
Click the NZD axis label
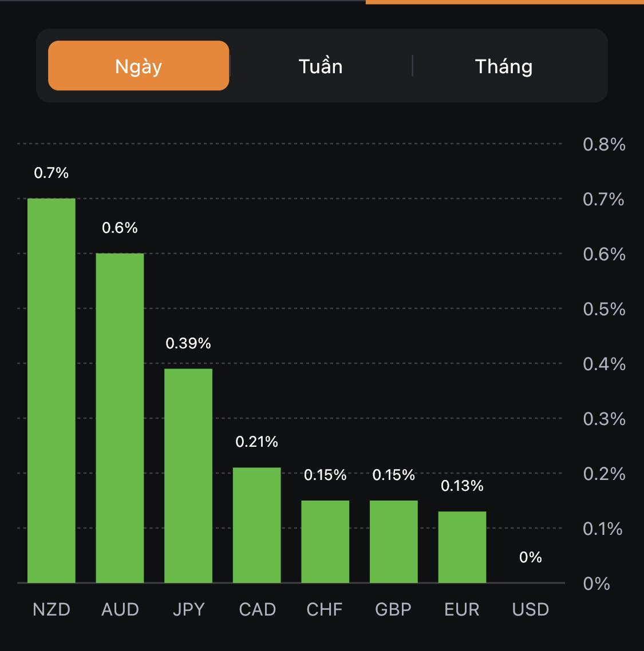coord(52,609)
